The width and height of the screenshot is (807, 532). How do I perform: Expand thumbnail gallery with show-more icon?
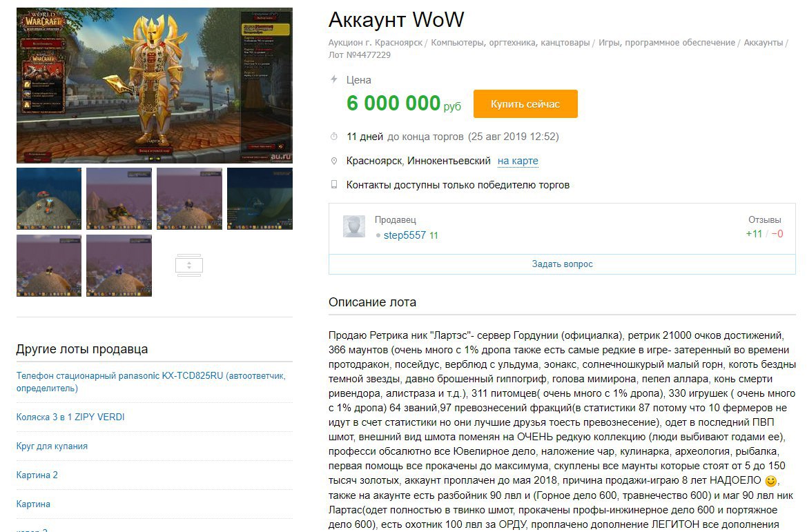[189, 266]
